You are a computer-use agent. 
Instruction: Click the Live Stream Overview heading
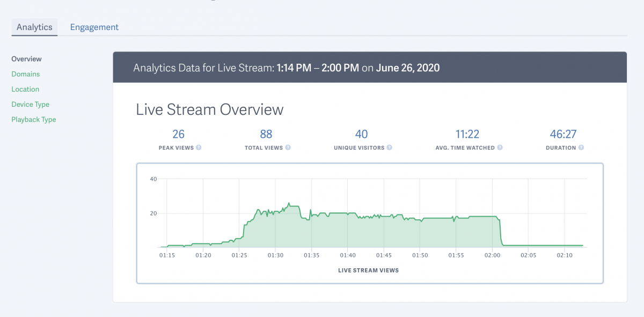coord(209,109)
